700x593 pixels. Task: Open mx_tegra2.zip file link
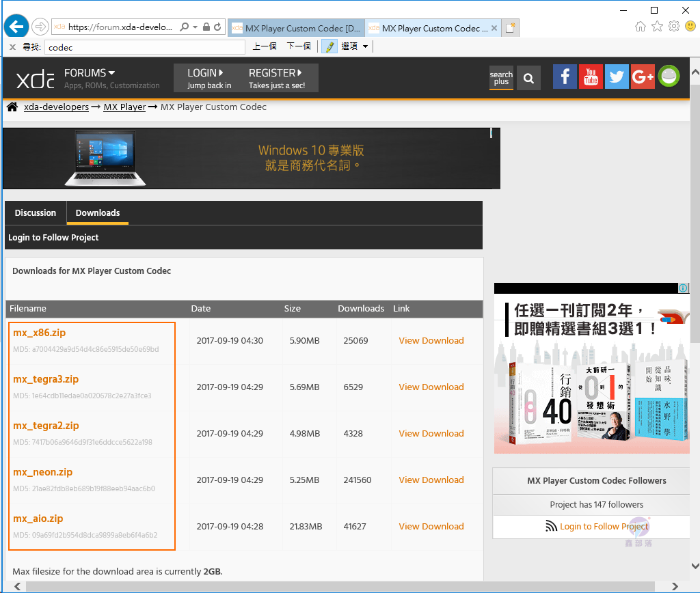click(46, 425)
